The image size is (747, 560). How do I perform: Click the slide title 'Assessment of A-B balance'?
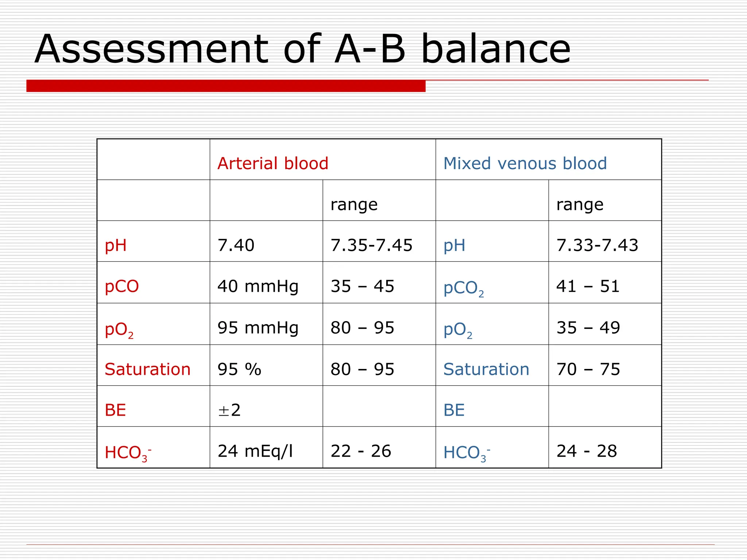coord(303,49)
